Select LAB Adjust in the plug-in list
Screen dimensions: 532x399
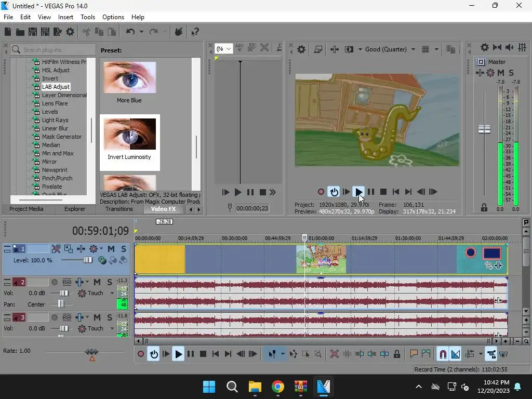pos(55,87)
